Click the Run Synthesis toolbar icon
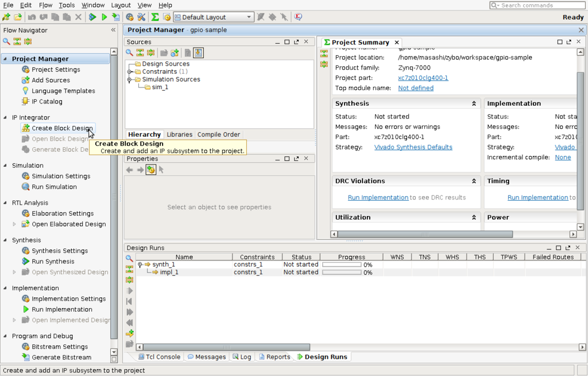 tap(92, 17)
